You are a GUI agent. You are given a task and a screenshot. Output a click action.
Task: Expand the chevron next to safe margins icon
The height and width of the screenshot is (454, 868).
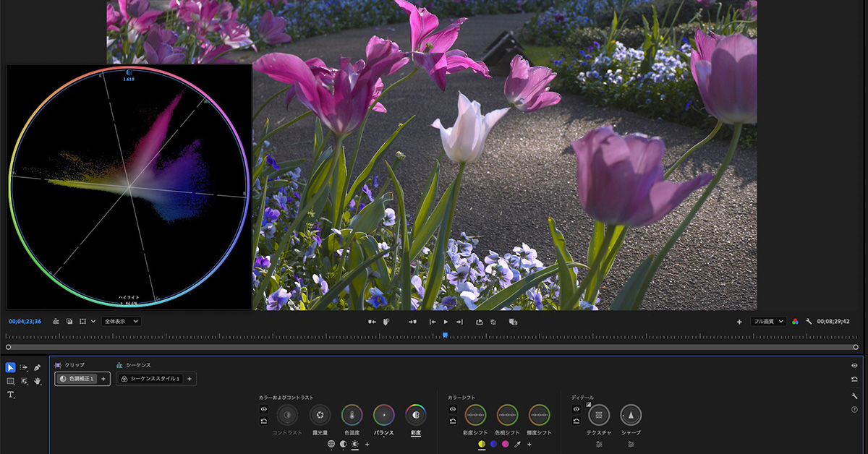point(93,322)
